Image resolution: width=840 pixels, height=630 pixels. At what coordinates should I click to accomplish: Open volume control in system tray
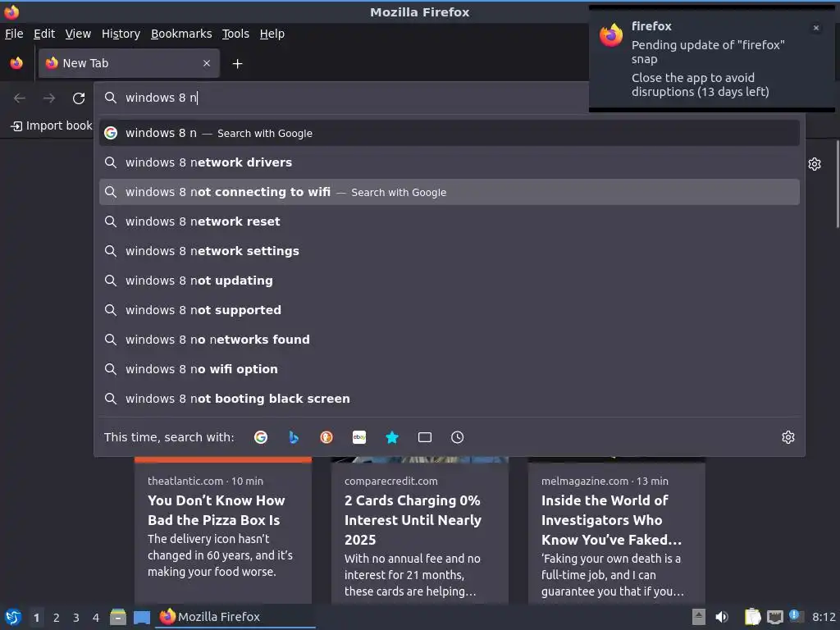(722, 617)
